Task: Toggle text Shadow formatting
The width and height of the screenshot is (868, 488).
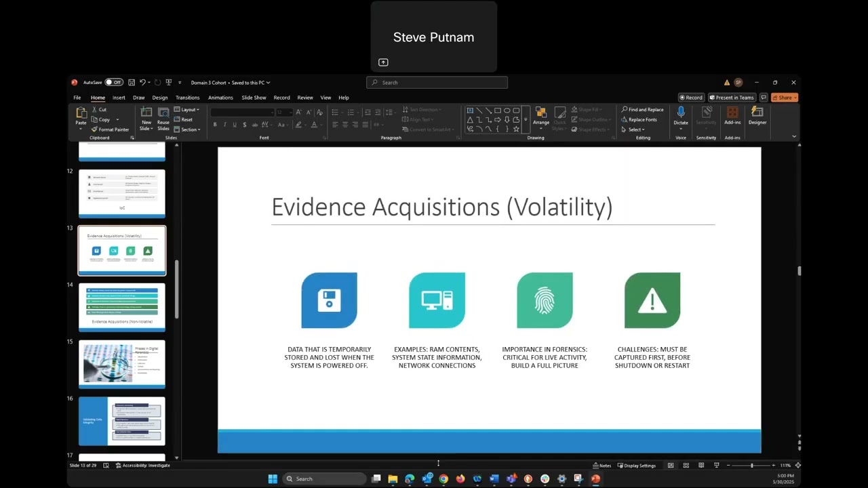Action: (x=245, y=125)
